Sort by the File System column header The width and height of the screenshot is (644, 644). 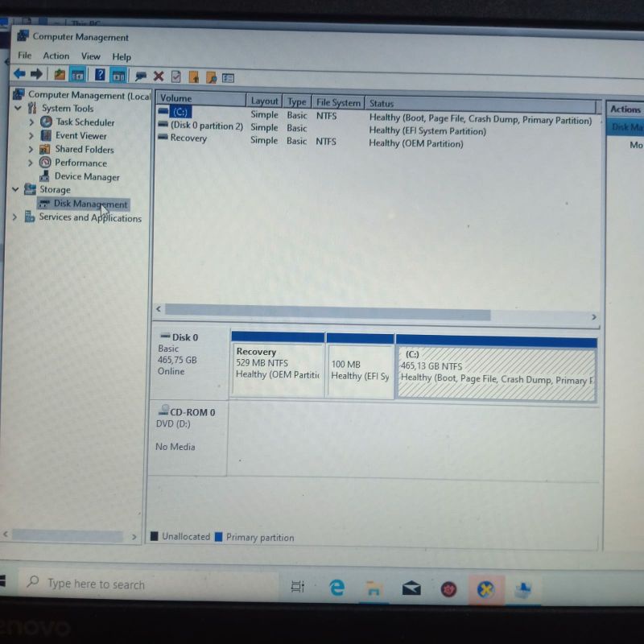tap(338, 103)
